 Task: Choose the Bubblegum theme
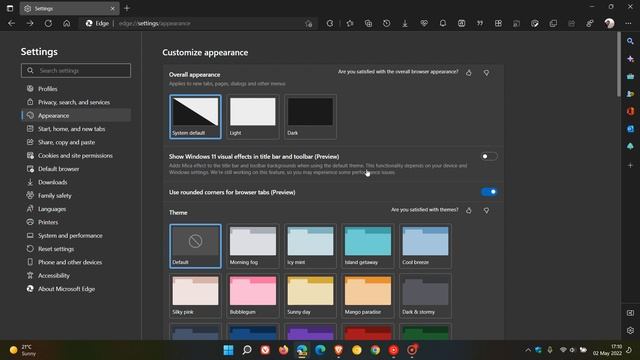[x=253, y=296]
